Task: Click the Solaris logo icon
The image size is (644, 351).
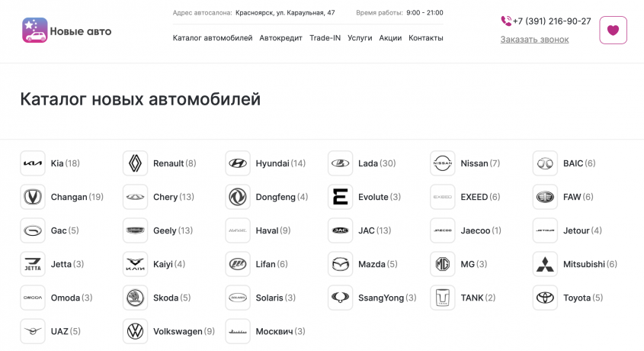Action: point(238,298)
